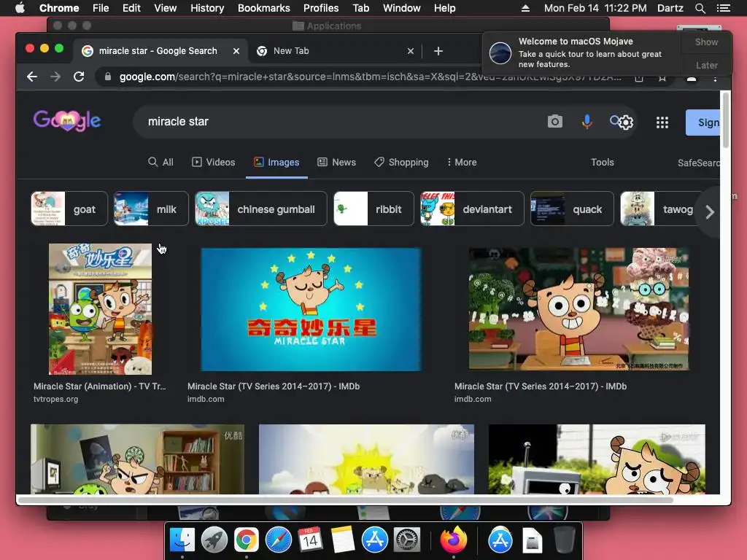The height and width of the screenshot is (560, 747).
Task: Expand the More search options
Action: (462, 162)
